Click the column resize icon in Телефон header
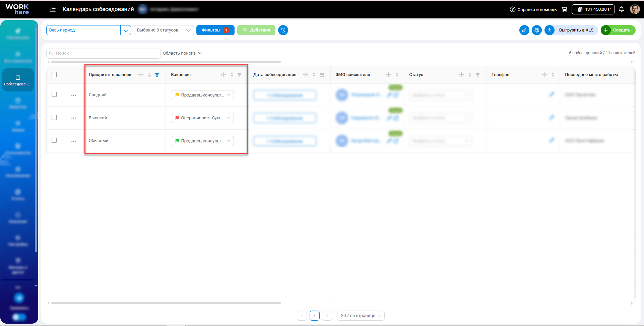Screen dimensions: 644x326 click(x=544, y=75)
